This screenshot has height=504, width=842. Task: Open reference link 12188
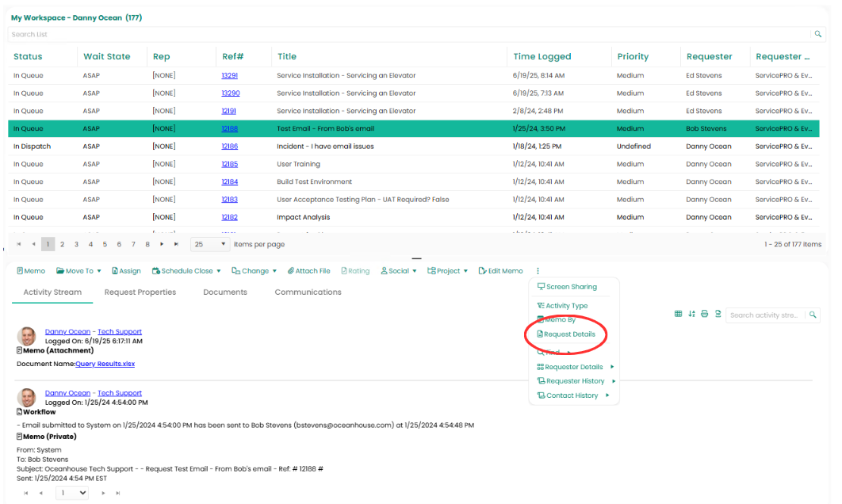pos(229,129)
